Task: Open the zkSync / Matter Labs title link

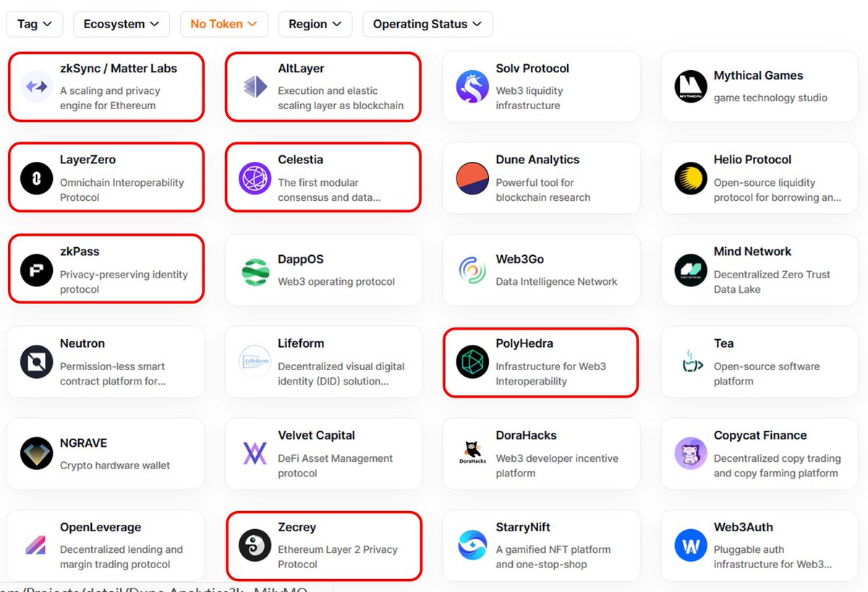Action: (x=119, y=69)
